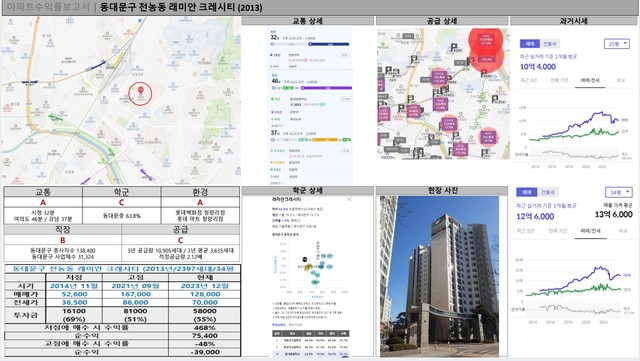The height and width of the screenshot is (361, 640).
Task: Close the 래미안크레시티 school detail popup
Action: tap(349, 199)
